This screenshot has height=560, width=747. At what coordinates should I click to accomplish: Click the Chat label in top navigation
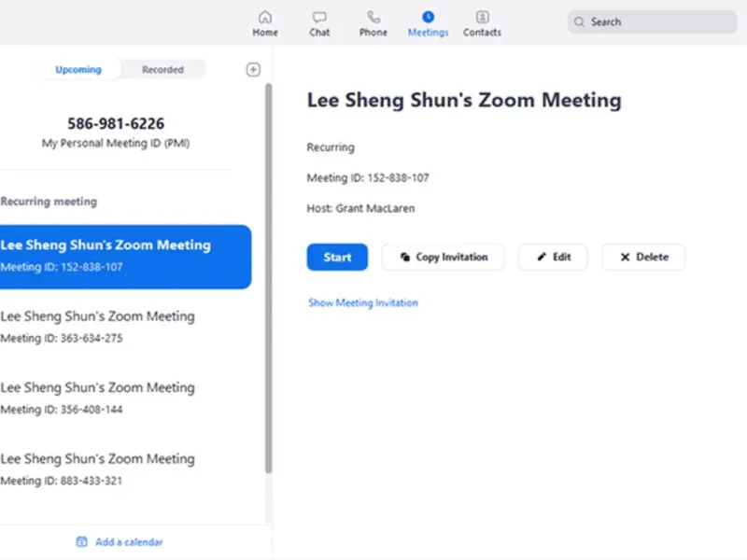319,33
